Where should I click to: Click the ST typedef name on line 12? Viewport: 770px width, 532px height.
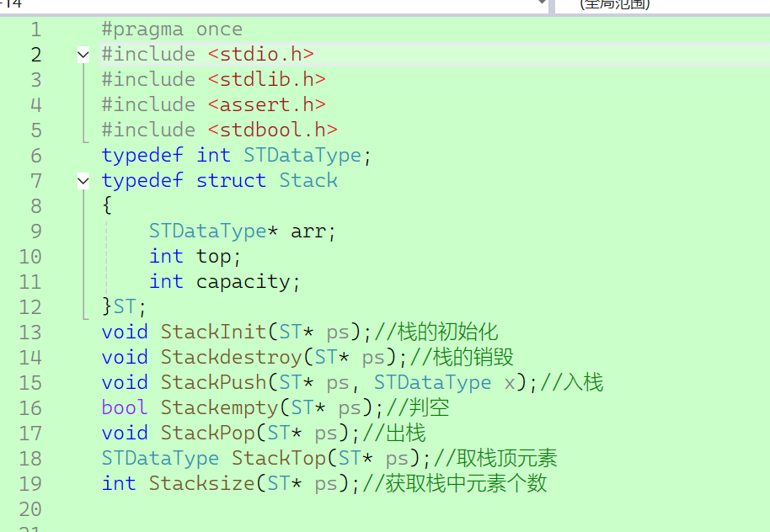point(124,307)
